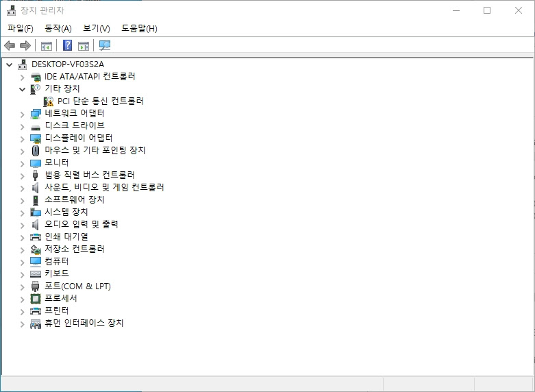Expand the 디스크 드라이브 chevron
535x392 pixels.
[x=23, y=127]
